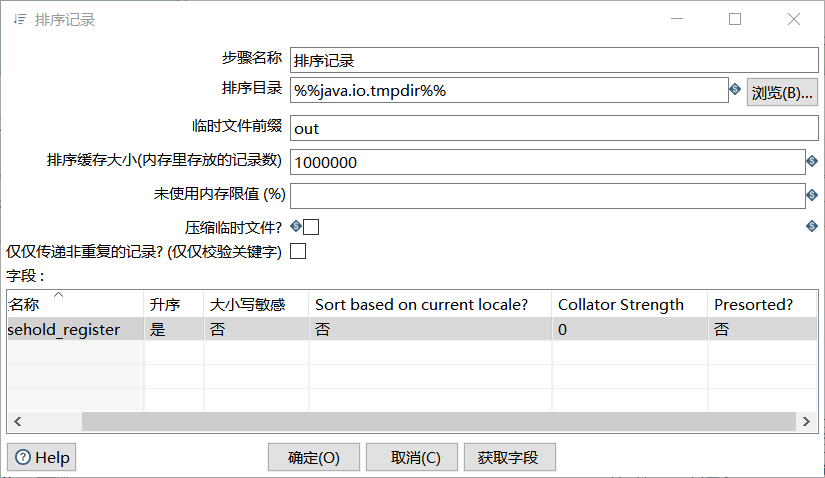Sort by the 名称 column header
The image size is (825, 478).
(x=75, y=304)
